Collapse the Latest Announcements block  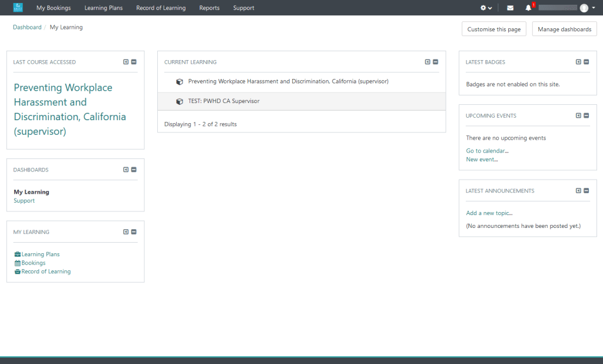click(x=586, y=191)
